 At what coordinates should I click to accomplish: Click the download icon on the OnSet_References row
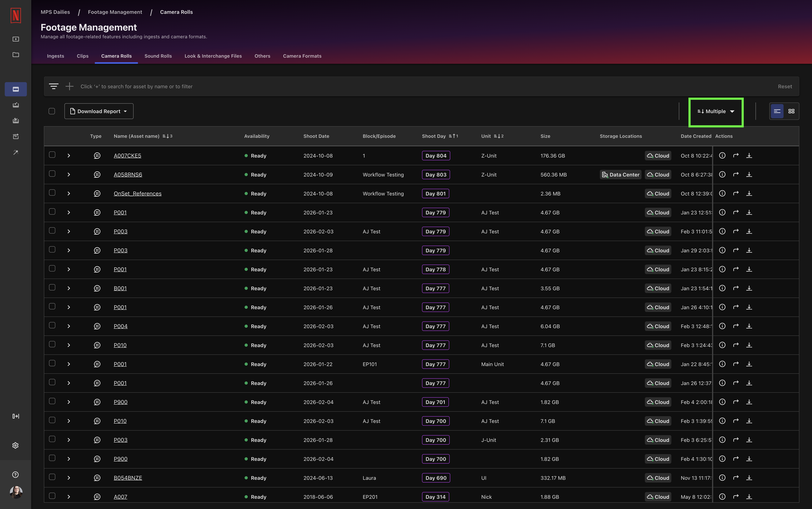point(749,193)
